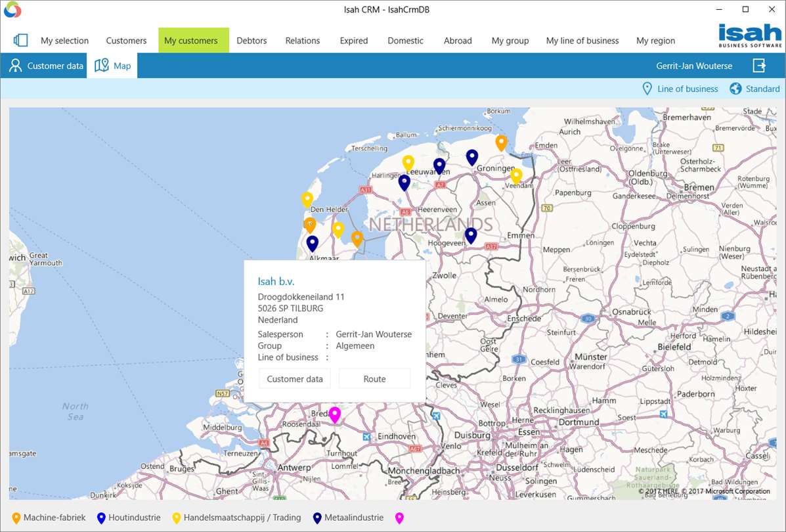The height and width of the screenshot is (532, 786).
Task: Click the Customer data person icon
Action: click(x=16, y=66)
